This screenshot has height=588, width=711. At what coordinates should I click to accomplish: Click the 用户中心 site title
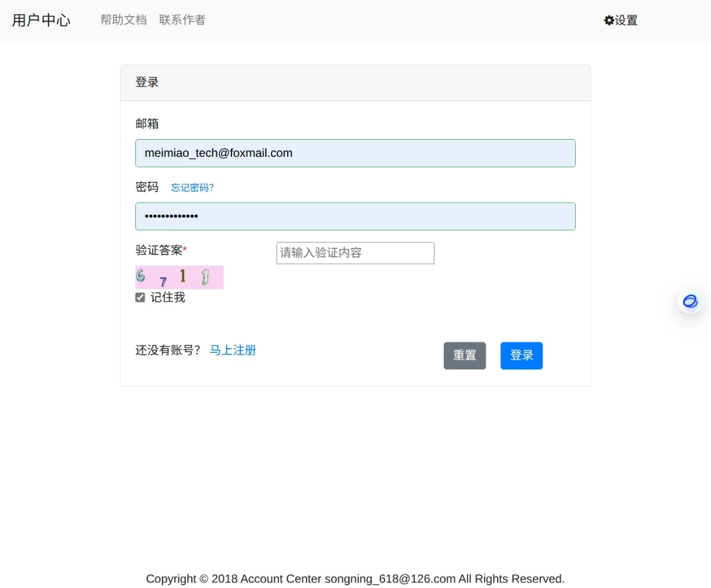(x=41, y=20)
